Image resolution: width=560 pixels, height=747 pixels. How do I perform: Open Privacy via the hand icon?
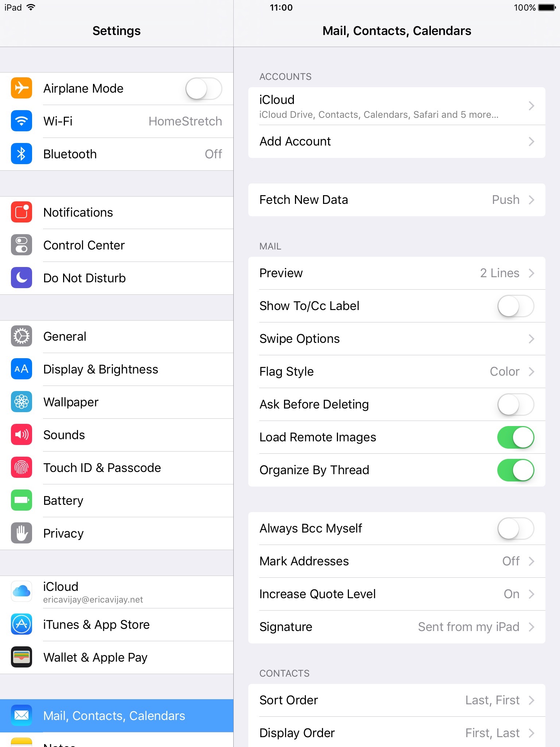click(x=22, y=533)
